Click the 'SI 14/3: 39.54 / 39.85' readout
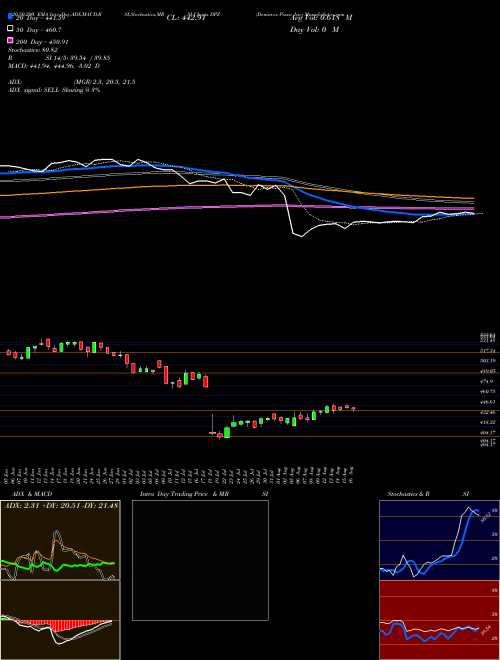This screenshot has width=500, height=660. click(78, 58)
